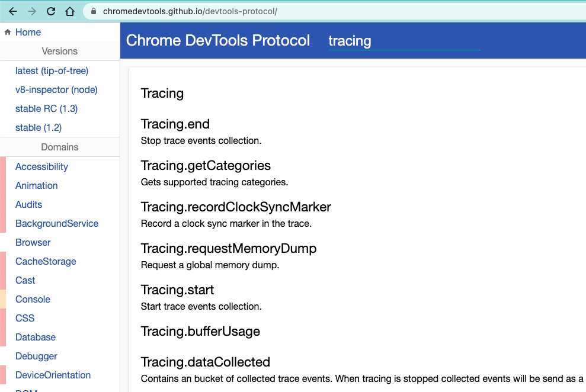586x392 pixels.
Task: Open latest (tip-of-tree) version
Action: pyautogui.click(x=52, y=70)
